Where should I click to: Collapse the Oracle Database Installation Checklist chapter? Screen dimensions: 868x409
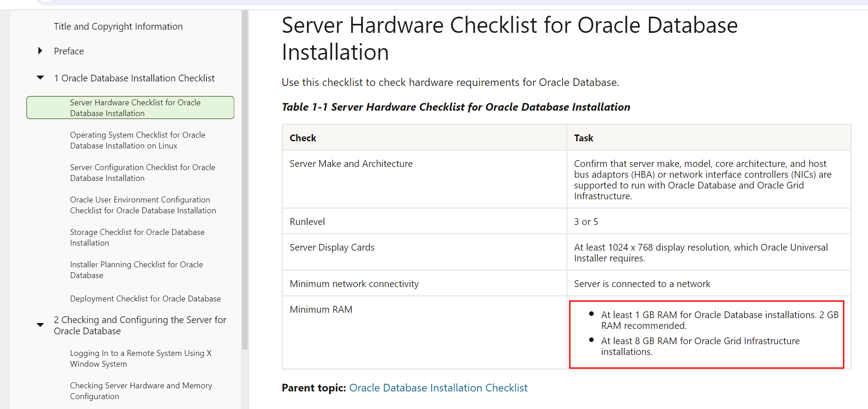click(x=41, y=78)
